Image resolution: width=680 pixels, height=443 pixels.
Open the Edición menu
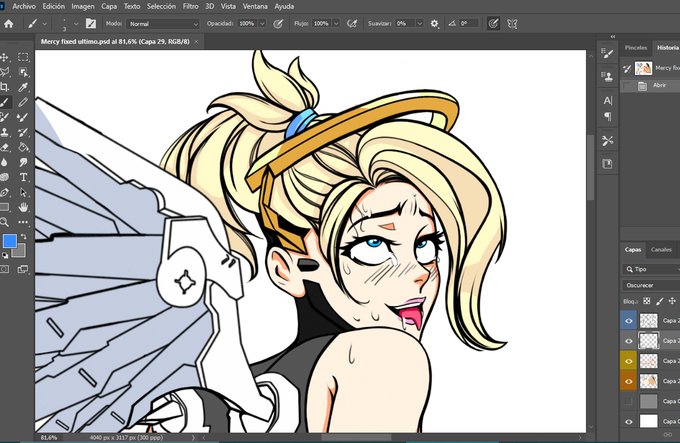point(53,7)
